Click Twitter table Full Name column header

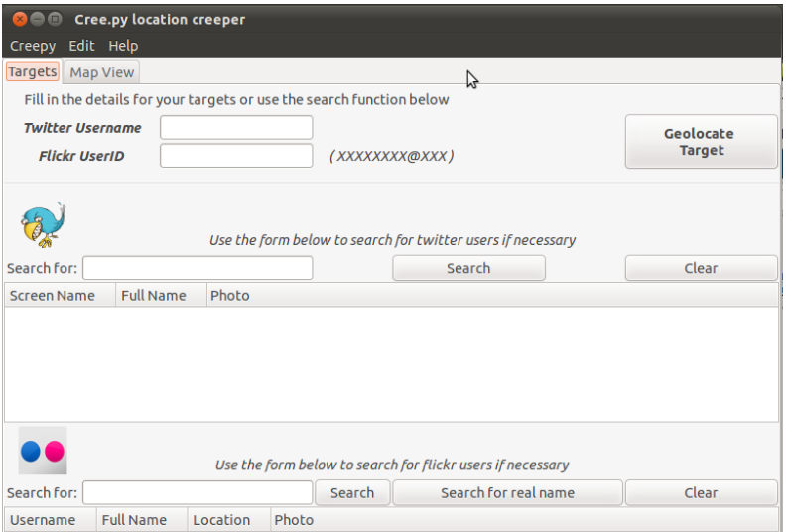tap(161, 296)
